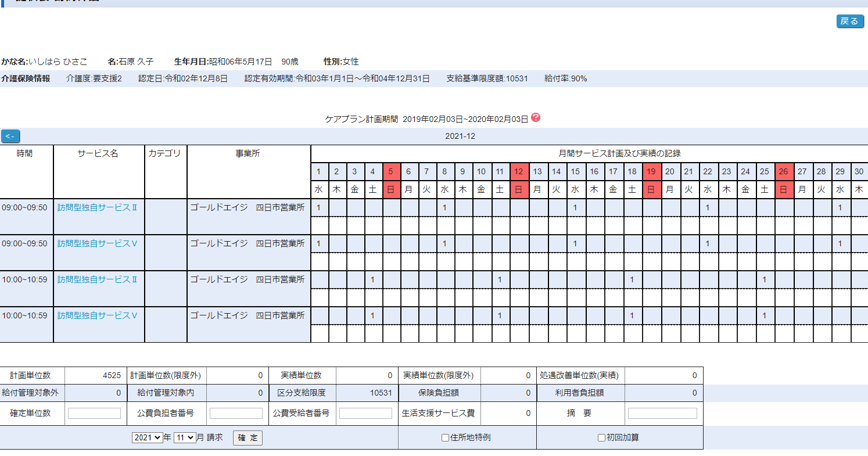Click the 摘要 input field
The height and width of the screenshot is (456, 868).
(662, 414)
